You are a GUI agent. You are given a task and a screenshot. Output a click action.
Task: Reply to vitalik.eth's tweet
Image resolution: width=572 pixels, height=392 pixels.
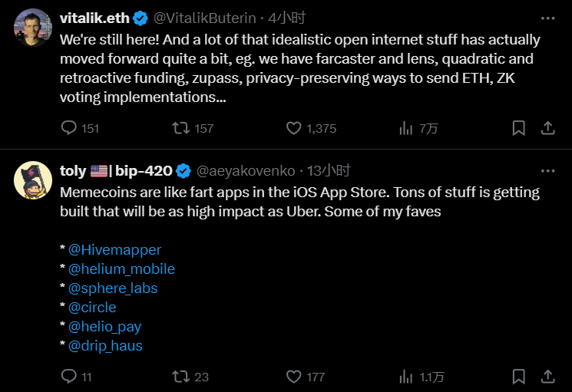click(69, 128)
